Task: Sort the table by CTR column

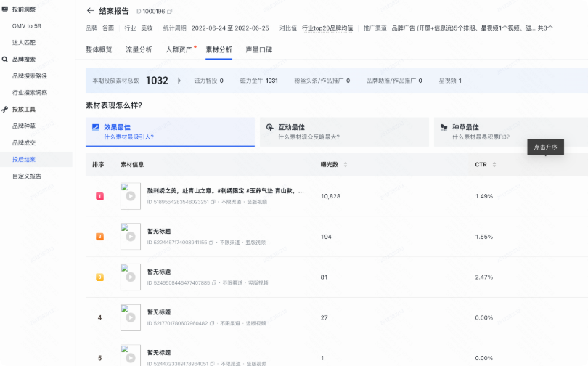Action: click(x=494, y=165)
